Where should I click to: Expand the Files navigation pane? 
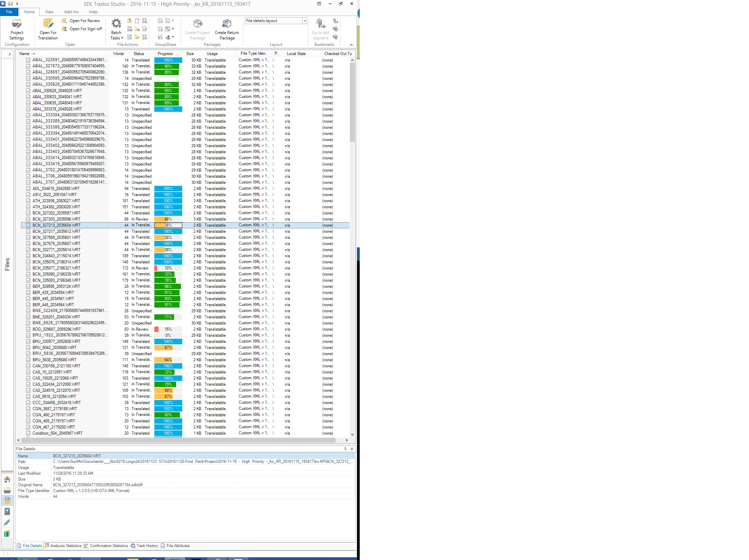pos(9,54)
